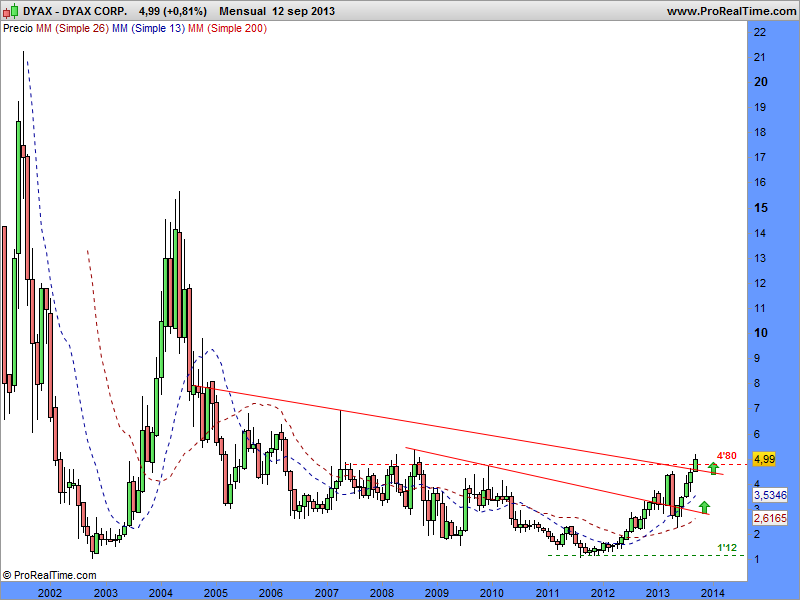The height and width of the screenshot is (600, 800).
Task: Select the "MM (Simple 13)" indicator label
Action: (x=148, y=29)
